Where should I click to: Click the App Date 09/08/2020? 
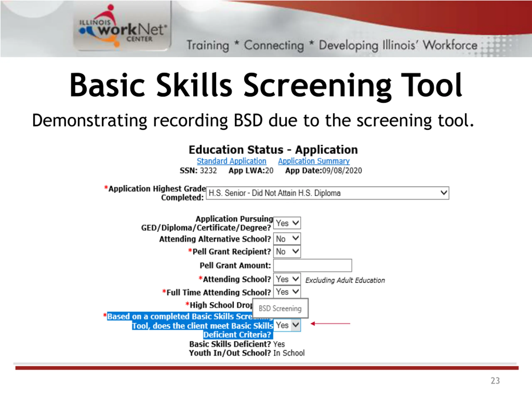click(x=342, y=171)
